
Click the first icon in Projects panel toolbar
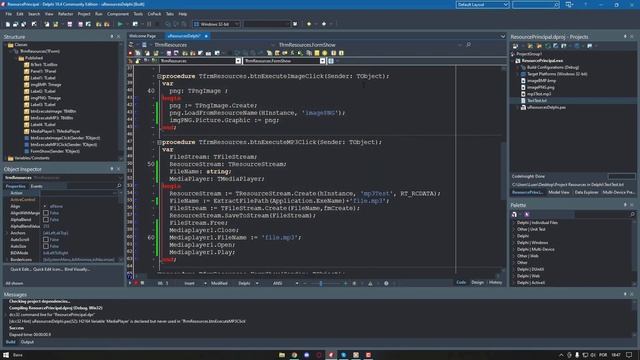coord(516,46)
